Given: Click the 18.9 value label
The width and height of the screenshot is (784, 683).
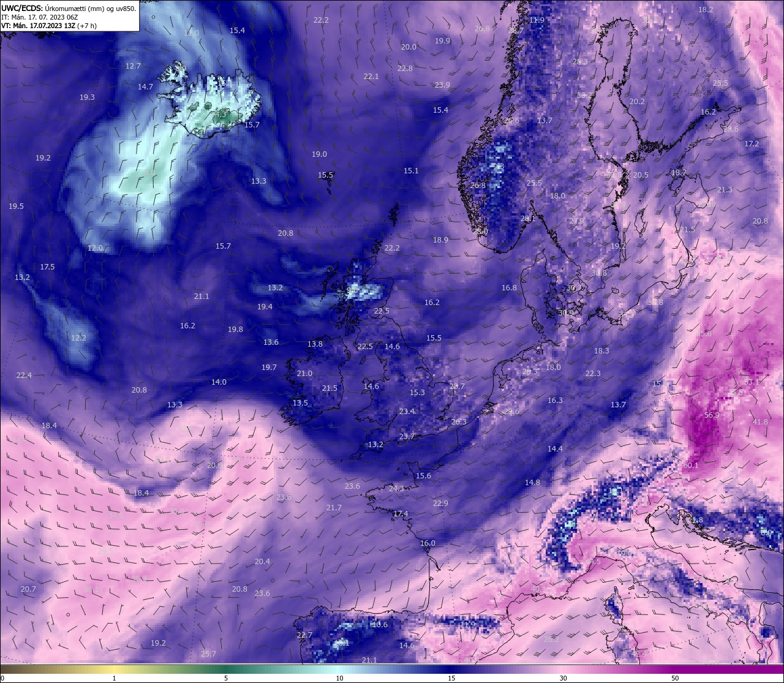Looking at the screenshot, I should (x=440, y=240).
